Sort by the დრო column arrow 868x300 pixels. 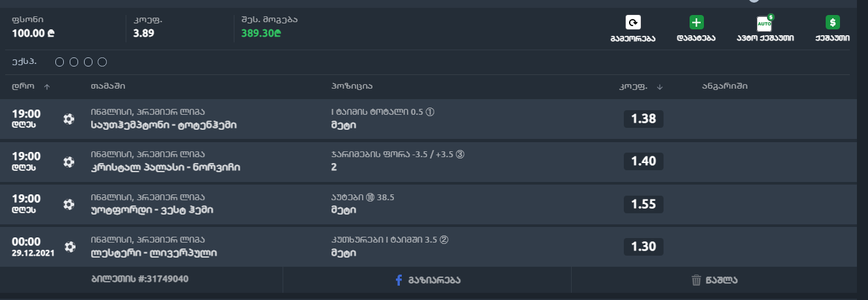pos(47,87)
